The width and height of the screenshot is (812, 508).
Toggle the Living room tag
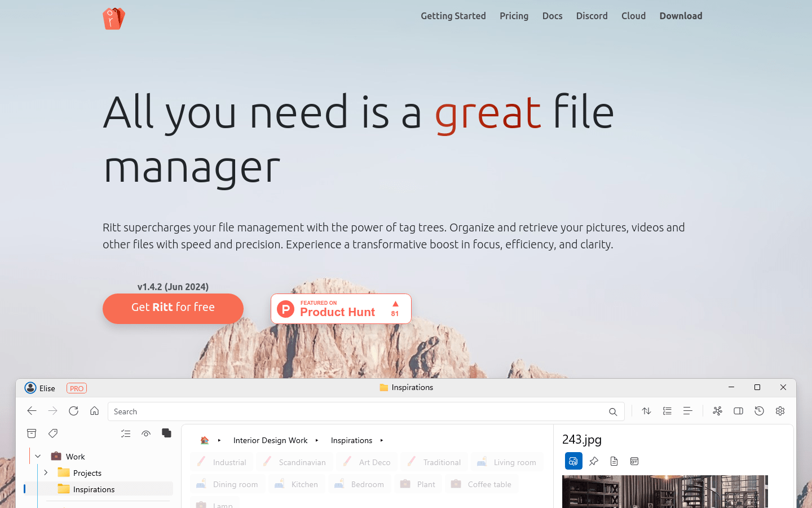[x=507, y=462]
